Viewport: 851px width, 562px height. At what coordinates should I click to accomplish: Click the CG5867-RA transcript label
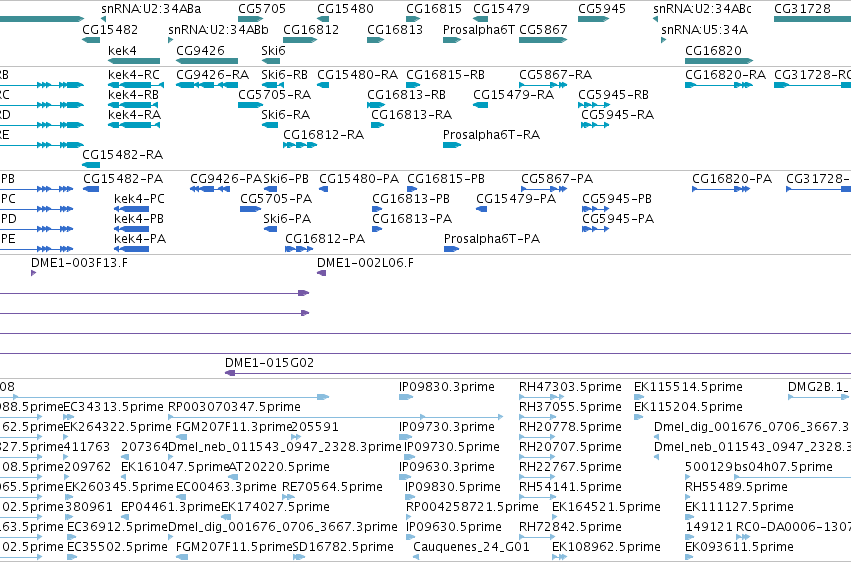pyautogui.click(x=555, y=74)
